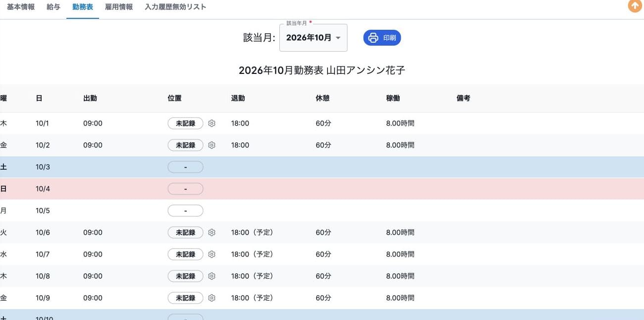This screenshot has height=320, width=644.
Task: Click the dash location badge for 10/4
Action: (186, 189)
